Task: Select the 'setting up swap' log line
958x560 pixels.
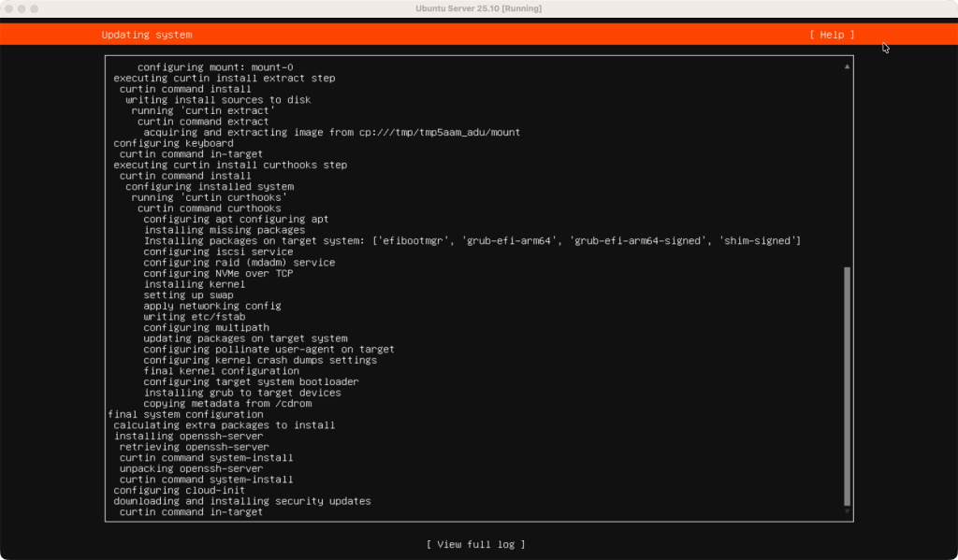Action: [188, 295]
